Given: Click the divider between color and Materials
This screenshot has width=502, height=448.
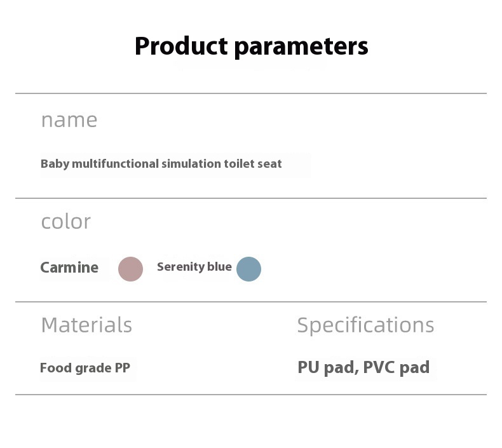Looking at the screenshot, I should point(251,302).
